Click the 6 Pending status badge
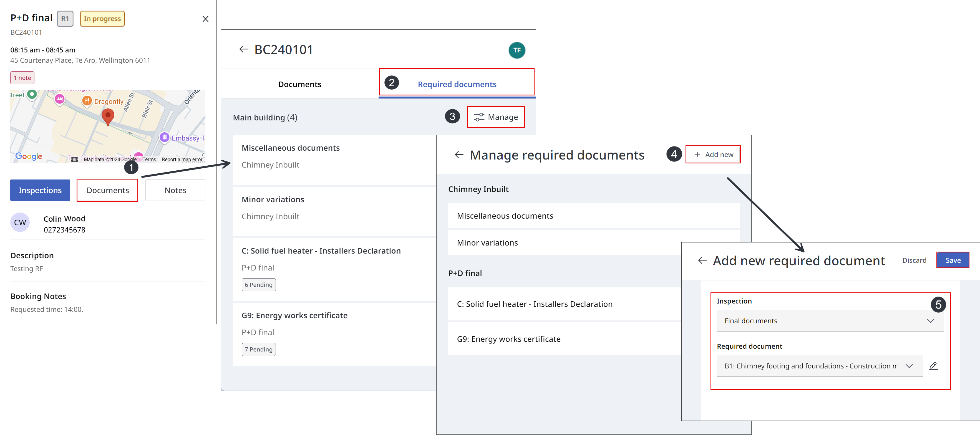This screenshot has width=980, height=435. point(259,285)
